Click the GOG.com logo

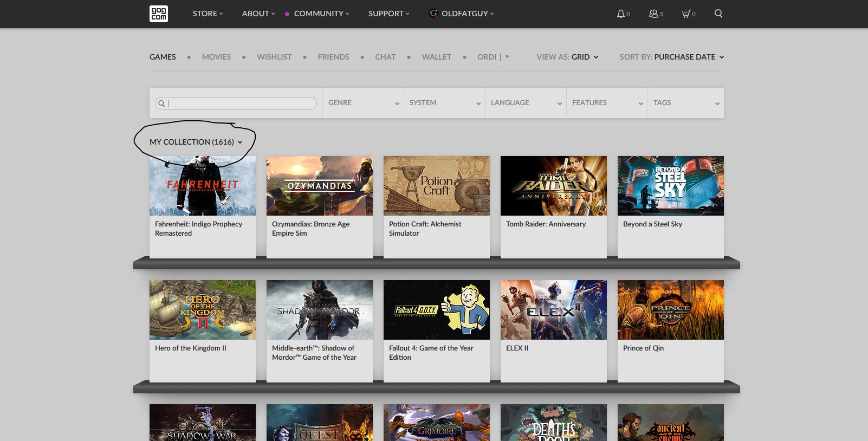click(x=159, y=14)
